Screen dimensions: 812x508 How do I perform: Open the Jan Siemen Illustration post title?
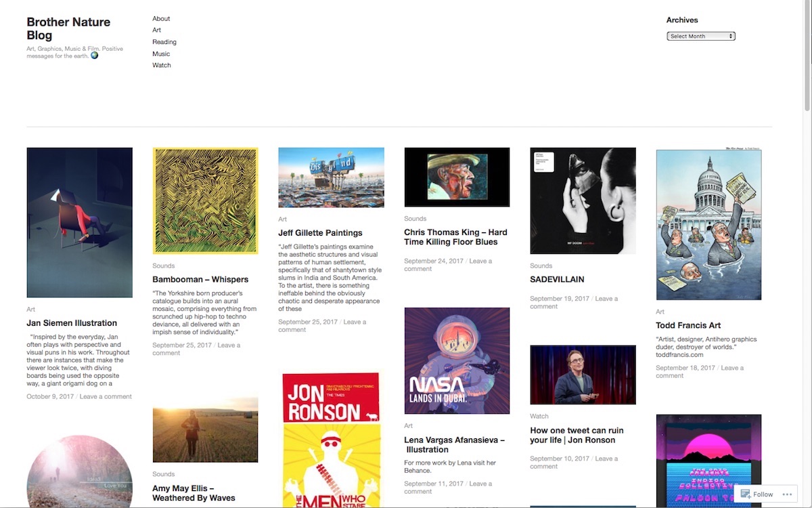tap(72, 323)
